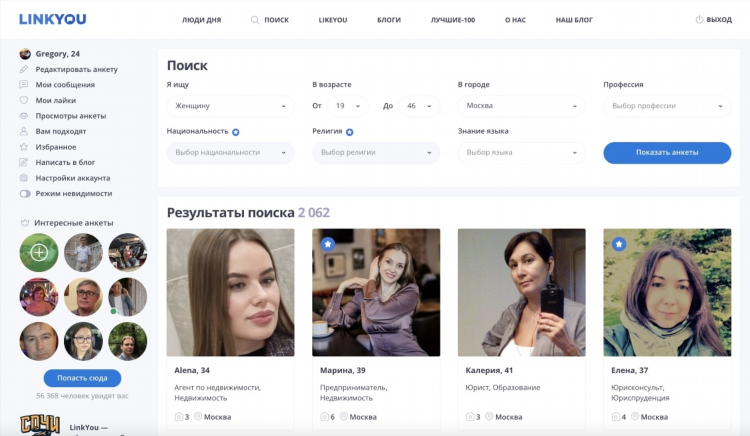Open the age От dropdown showing 19
The height and width of the screenshot is (436, 750).
coord(348,106)
